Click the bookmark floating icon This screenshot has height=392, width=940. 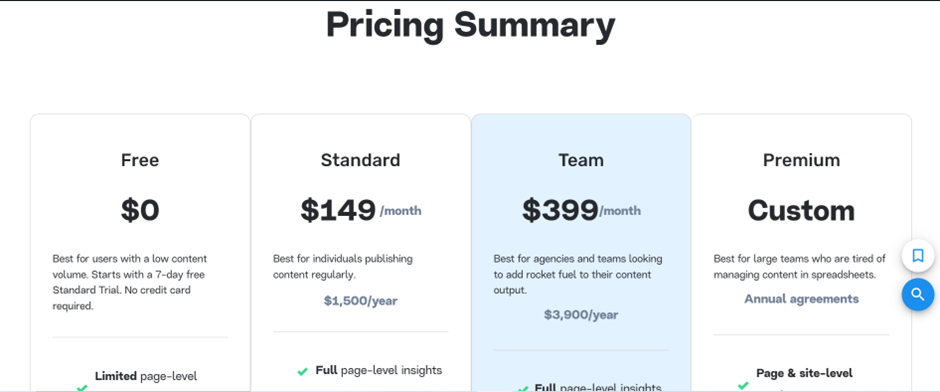(x=918, y=256)
